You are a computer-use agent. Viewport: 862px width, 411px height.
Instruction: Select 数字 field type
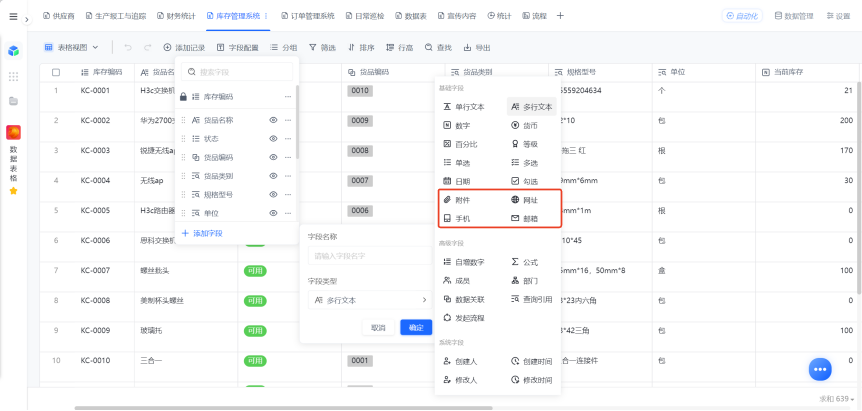(457, 126)
